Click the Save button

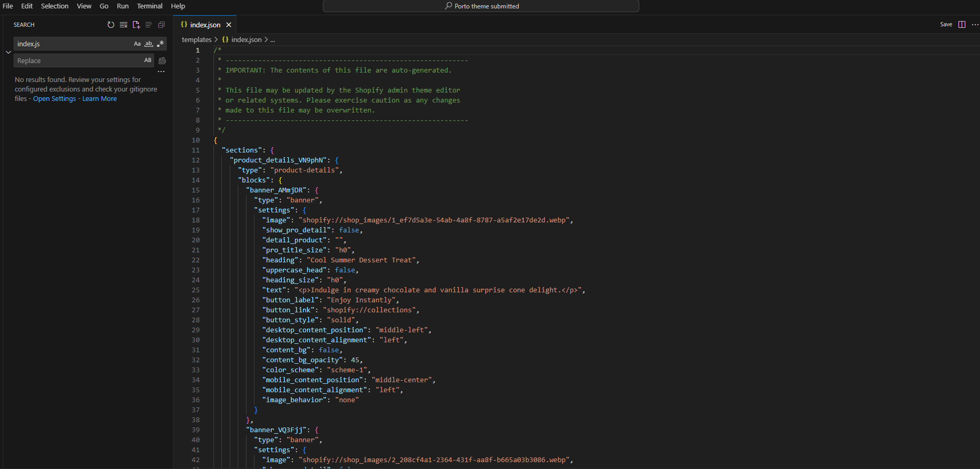[946, 25]
